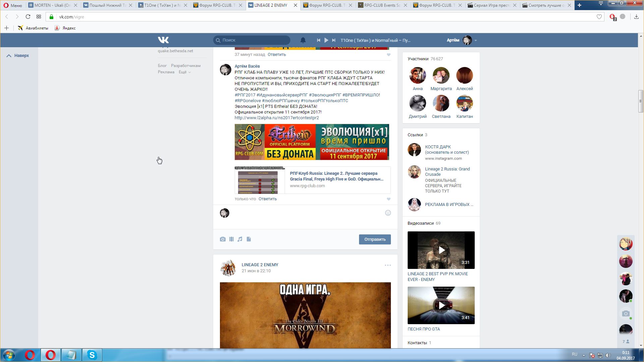
Task: Reload the page
Action: coord(28,17)
